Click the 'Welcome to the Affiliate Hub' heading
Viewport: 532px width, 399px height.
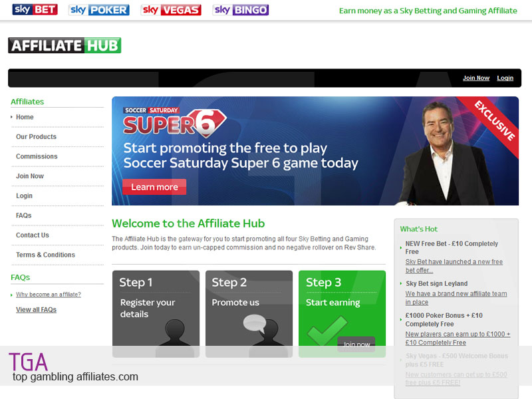point(188,223)
